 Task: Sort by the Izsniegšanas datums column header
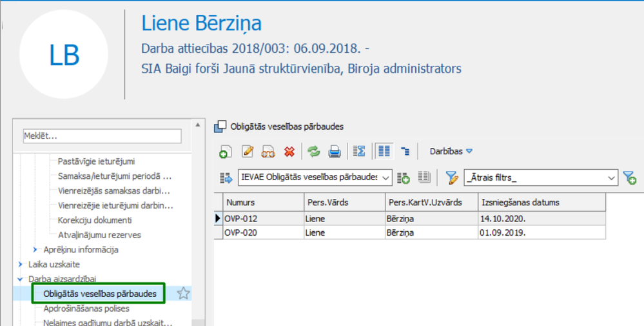pos(542,203)
